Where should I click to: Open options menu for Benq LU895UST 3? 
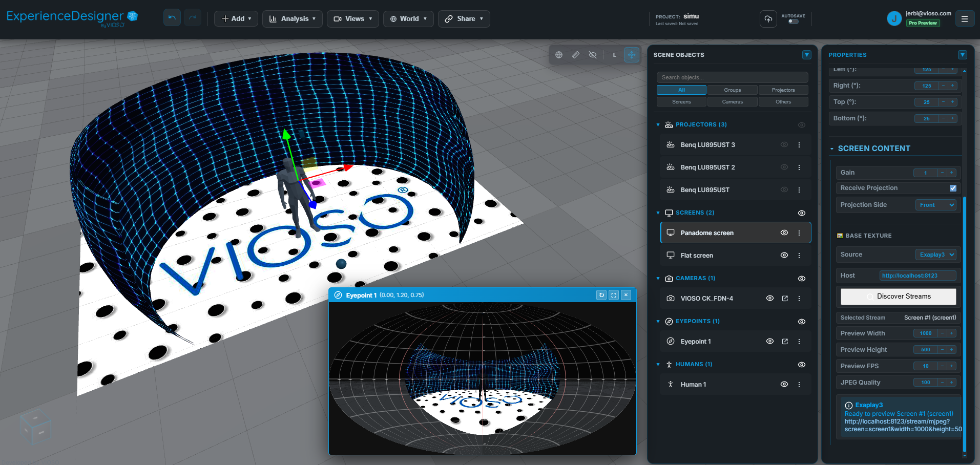coord(799,145)
